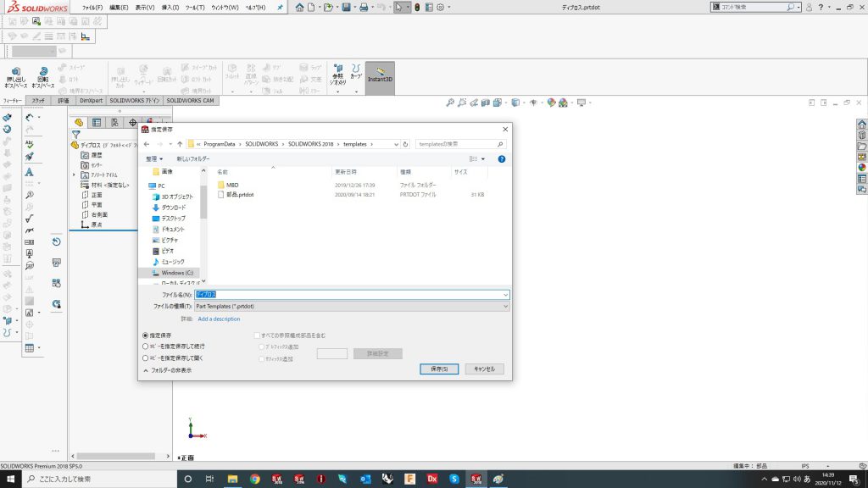This screenshot has height=488, width=868.
Task: Select コピーを指定保存して続行 radio button
Action: pyautogui.click(x=146, y=347)
